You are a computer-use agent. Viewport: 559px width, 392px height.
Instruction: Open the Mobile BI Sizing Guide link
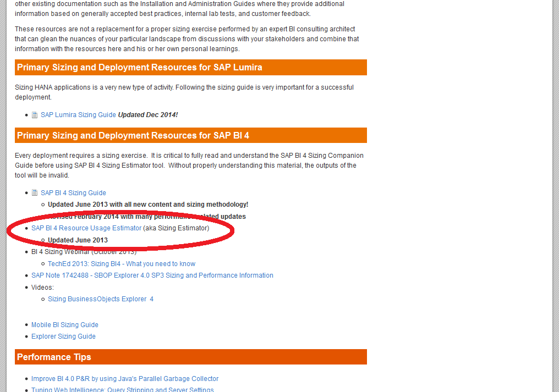pos(64,325)
